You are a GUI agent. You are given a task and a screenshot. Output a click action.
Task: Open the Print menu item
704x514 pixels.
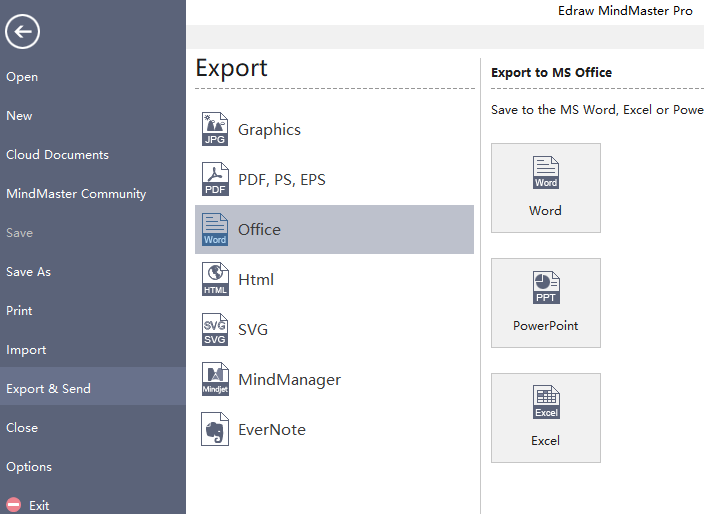point(19,311)
